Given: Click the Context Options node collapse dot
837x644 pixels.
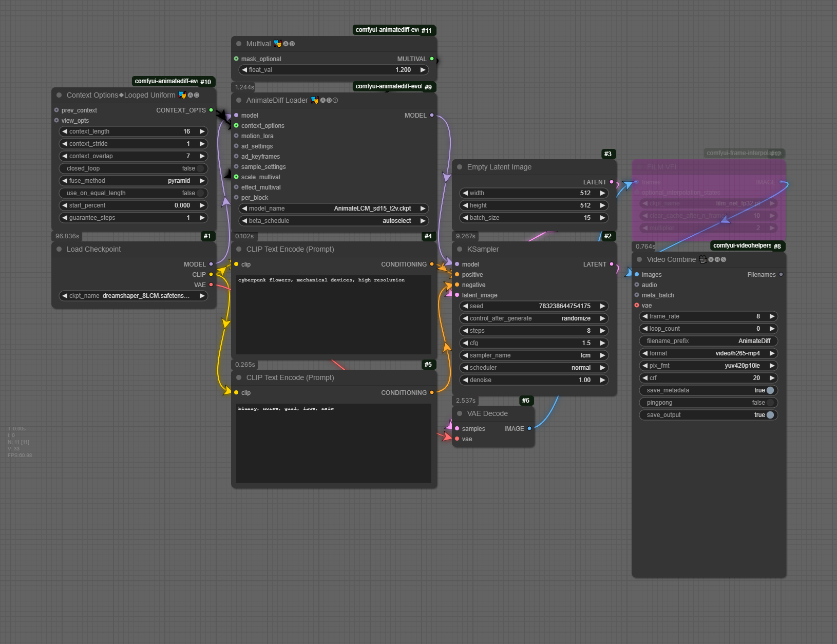Looking at the screenshot, I should pyautogui.click(x=59, y=95).
